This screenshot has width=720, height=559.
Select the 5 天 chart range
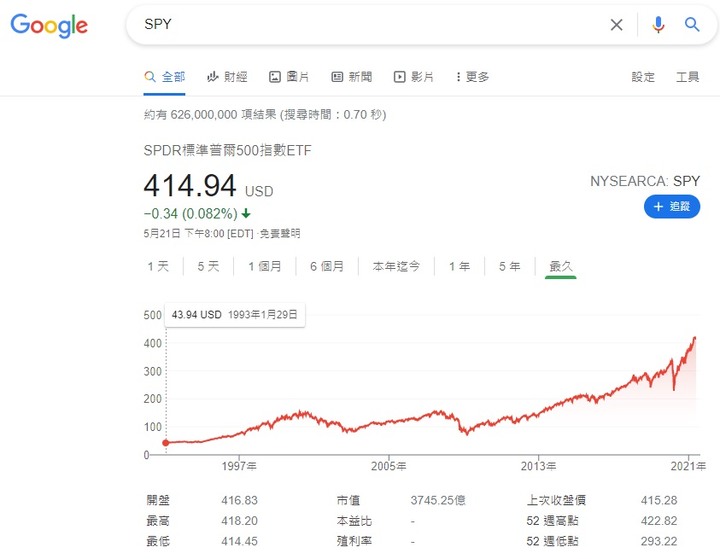pyautogui.click(x=208, y=266)
